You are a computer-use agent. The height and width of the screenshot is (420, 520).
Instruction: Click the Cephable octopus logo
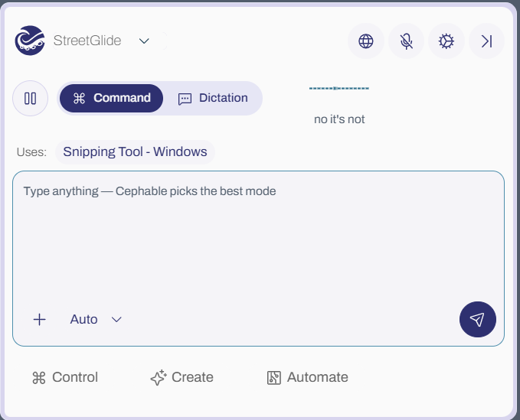point(30,41)
